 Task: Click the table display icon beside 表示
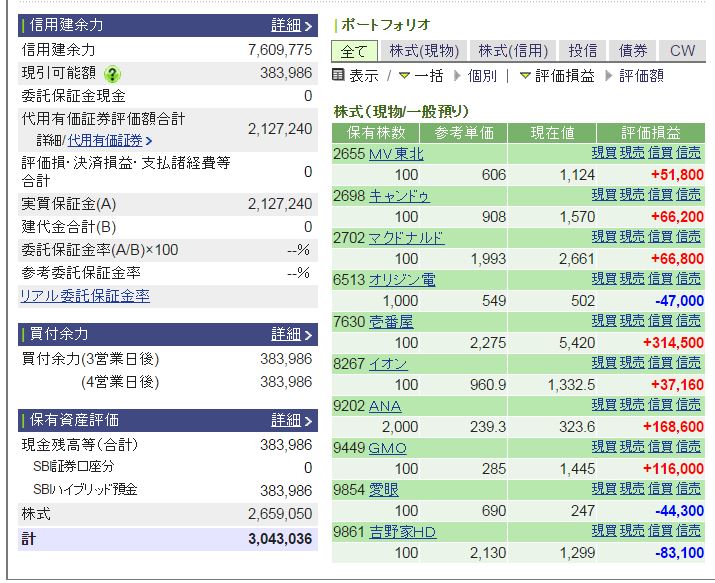338,75
